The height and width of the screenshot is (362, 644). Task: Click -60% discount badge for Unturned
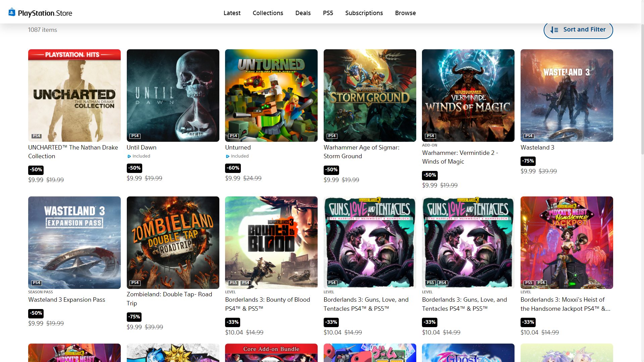[233, 168]
